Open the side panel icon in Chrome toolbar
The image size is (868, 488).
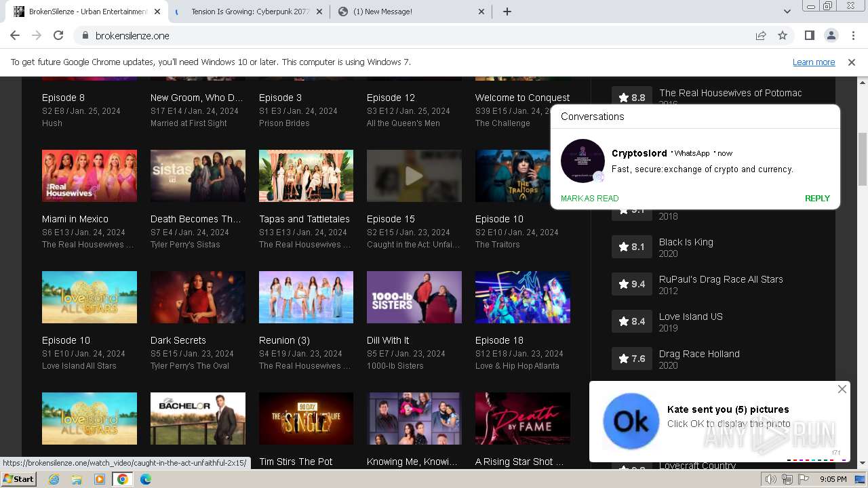pos(809,35)
